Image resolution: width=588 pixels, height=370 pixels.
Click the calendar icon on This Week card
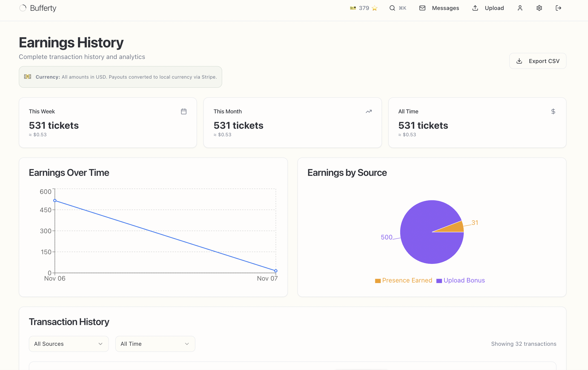click(184, 111)
